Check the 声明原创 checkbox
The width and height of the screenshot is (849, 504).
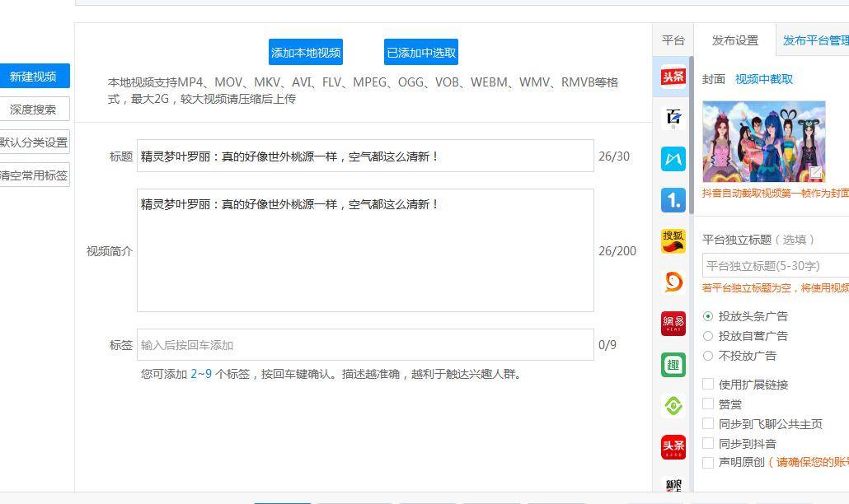click(708, 463)
